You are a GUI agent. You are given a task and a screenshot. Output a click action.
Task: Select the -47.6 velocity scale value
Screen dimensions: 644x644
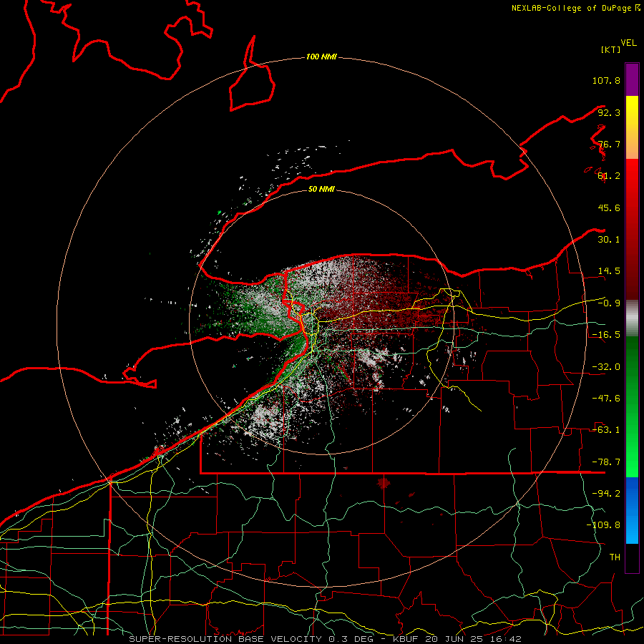[606, 399]
